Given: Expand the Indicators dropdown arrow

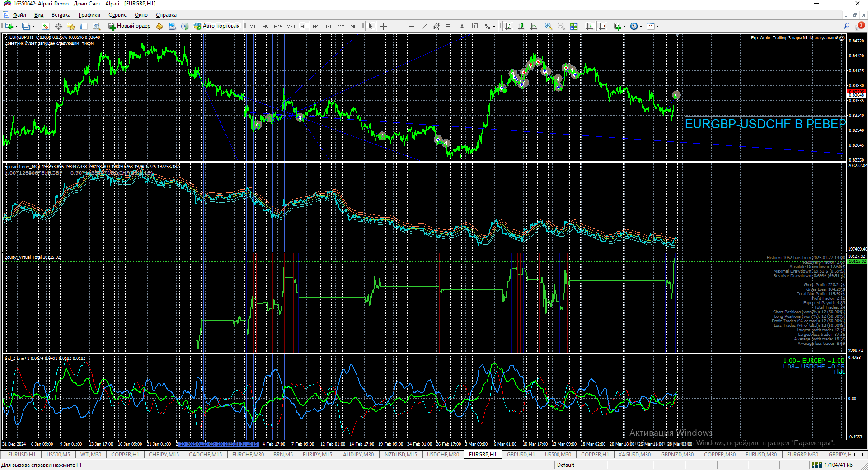Looking at the screenshot, I should tap(624, 26).
